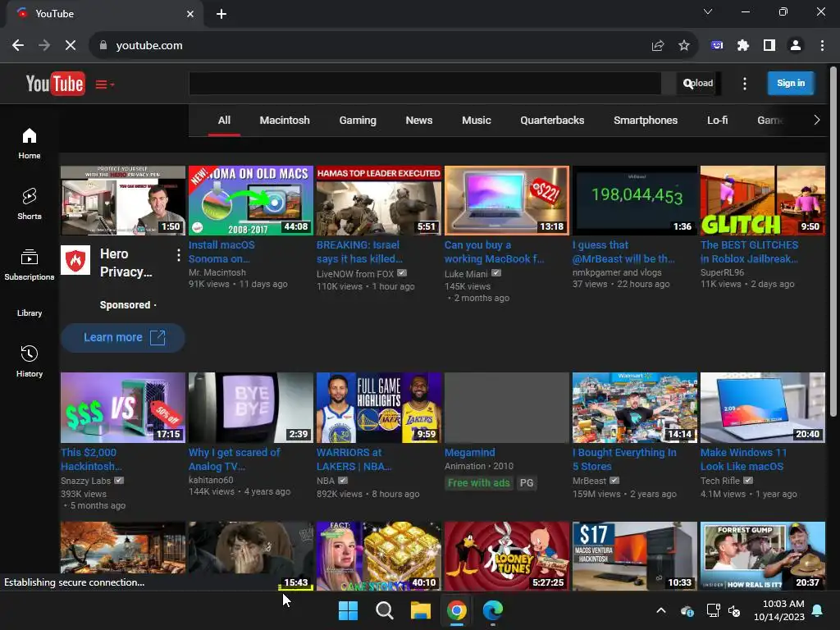Open Make Windows 11 Look Like macOS
This screenshot has height=630, width=840.
point(743,459)
